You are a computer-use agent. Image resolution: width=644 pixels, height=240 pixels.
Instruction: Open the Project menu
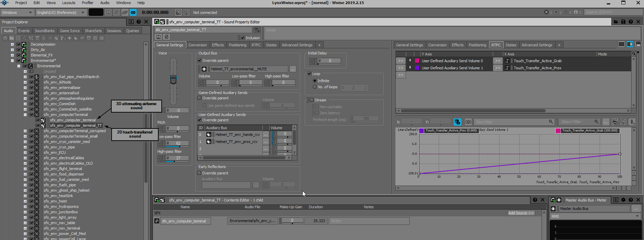[21, 3]
